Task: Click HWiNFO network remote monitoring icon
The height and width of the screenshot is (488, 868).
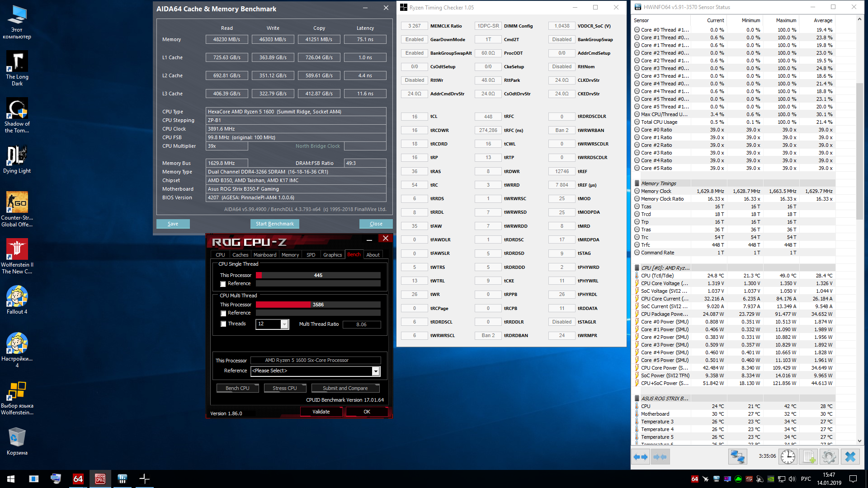Action: (737, 457)
